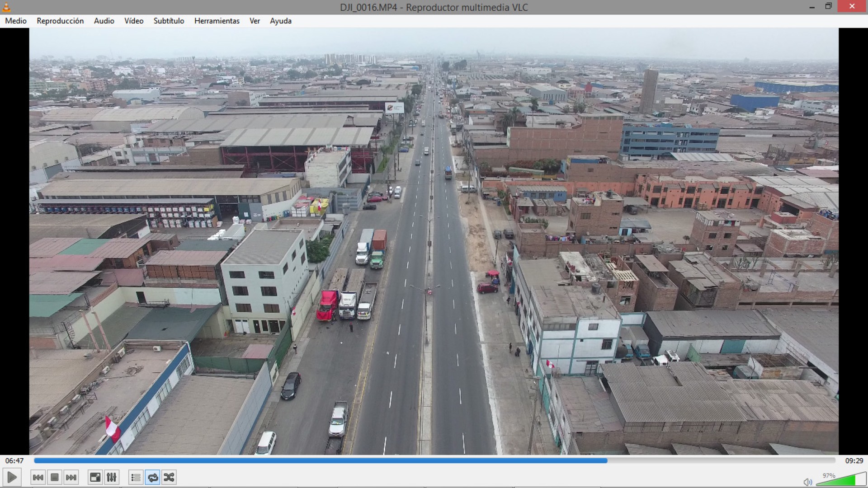Open the Subtítulo menu
The image size is (868, 488).
[169, 21]
